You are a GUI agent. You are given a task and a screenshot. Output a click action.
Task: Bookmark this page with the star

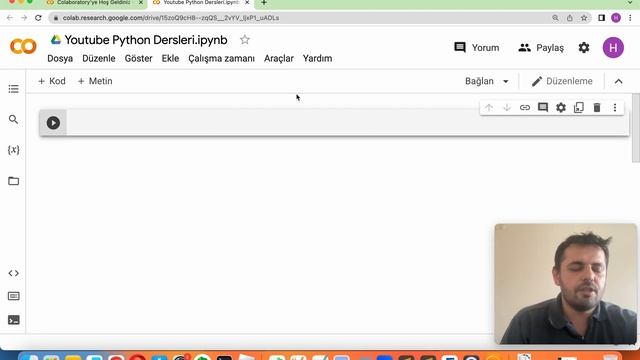tap(584, 18)
